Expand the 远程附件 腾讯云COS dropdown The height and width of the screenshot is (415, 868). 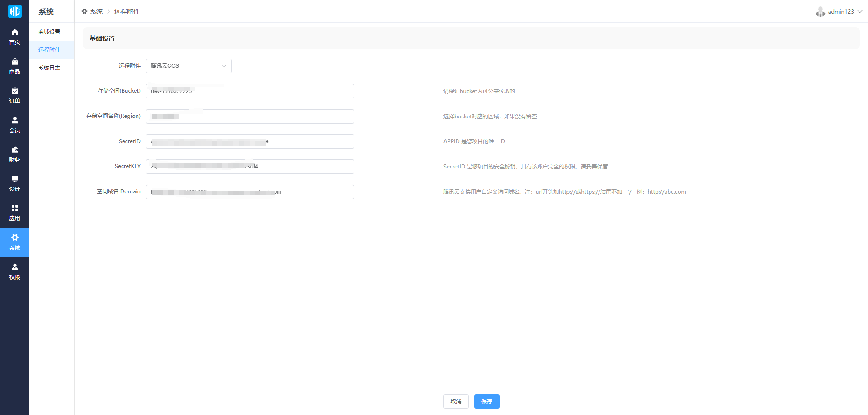pos(189,66)
